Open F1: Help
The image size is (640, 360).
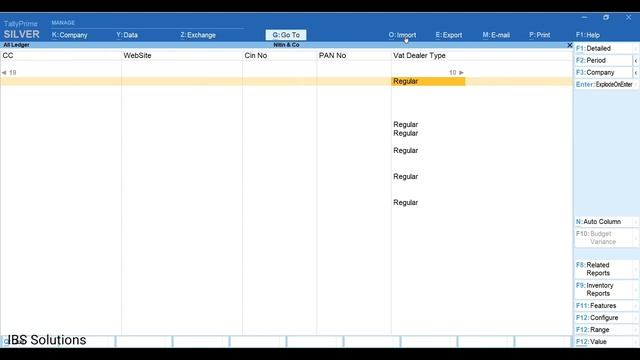pos(588,35)
